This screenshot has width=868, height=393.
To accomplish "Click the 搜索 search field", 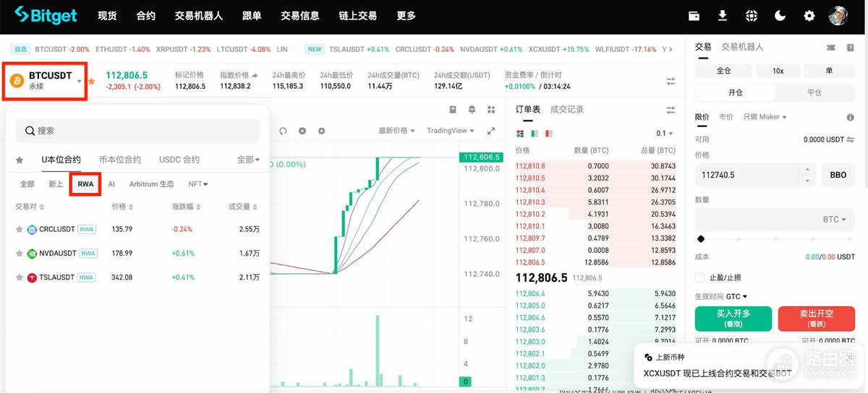I will pos(137,131).
